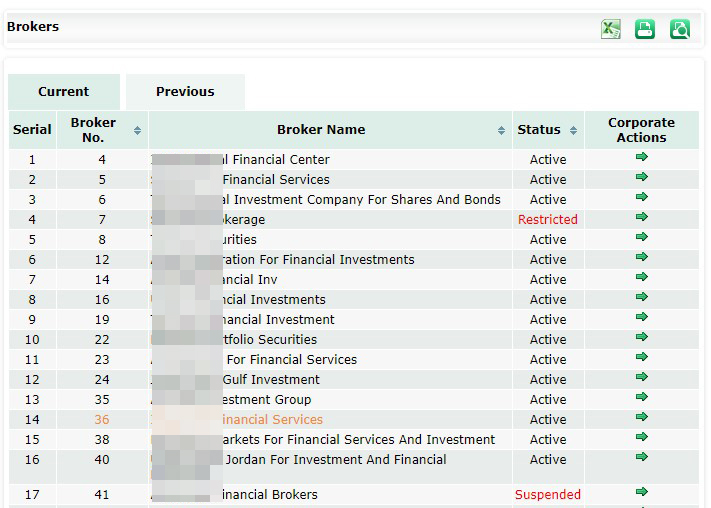
Task: Open corporate actions for broker 36
Action: [x=641, y=418]
